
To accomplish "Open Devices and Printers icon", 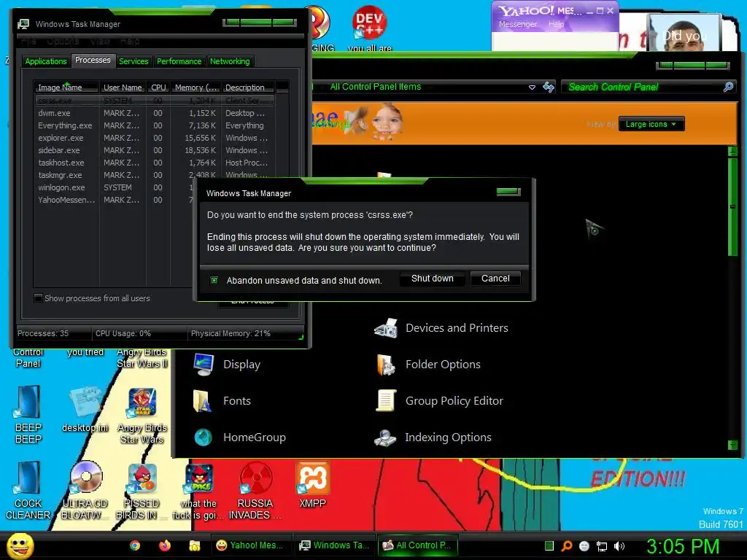I will pos(386,328).
